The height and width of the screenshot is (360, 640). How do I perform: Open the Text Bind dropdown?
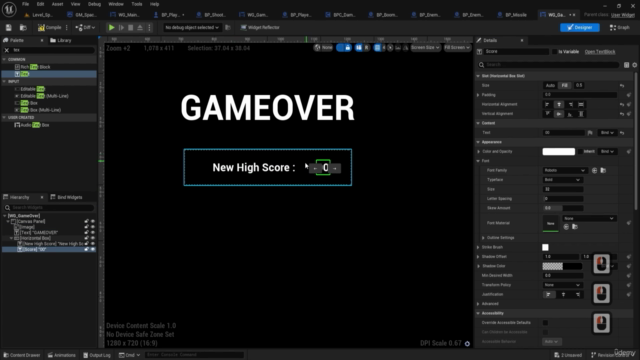[607, 133]
